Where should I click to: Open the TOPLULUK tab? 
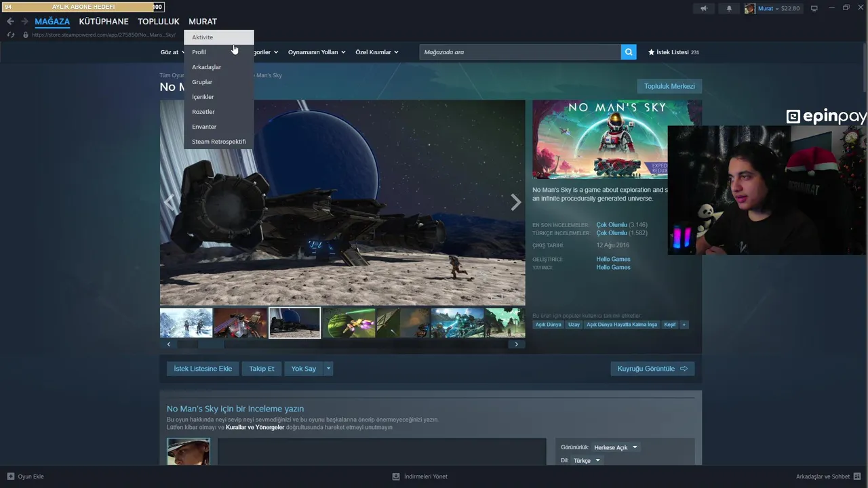coord(159,22)
